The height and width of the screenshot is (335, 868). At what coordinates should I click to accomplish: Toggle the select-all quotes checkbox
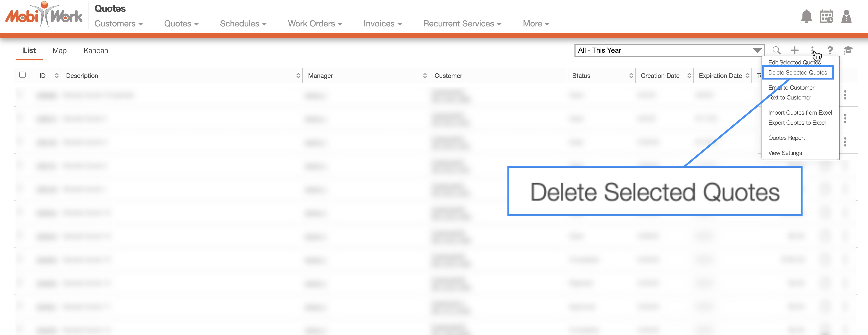tap(23, 75)
